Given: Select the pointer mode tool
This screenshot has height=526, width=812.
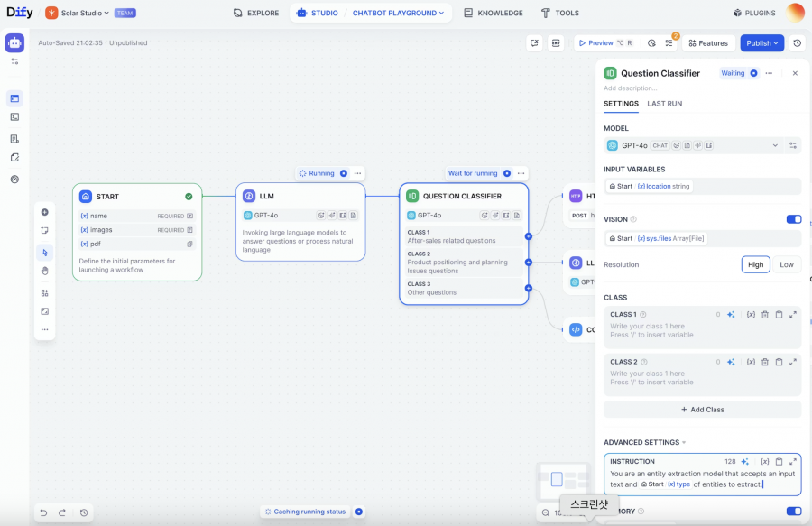Looking at the screenshot, I should point(44,252).
